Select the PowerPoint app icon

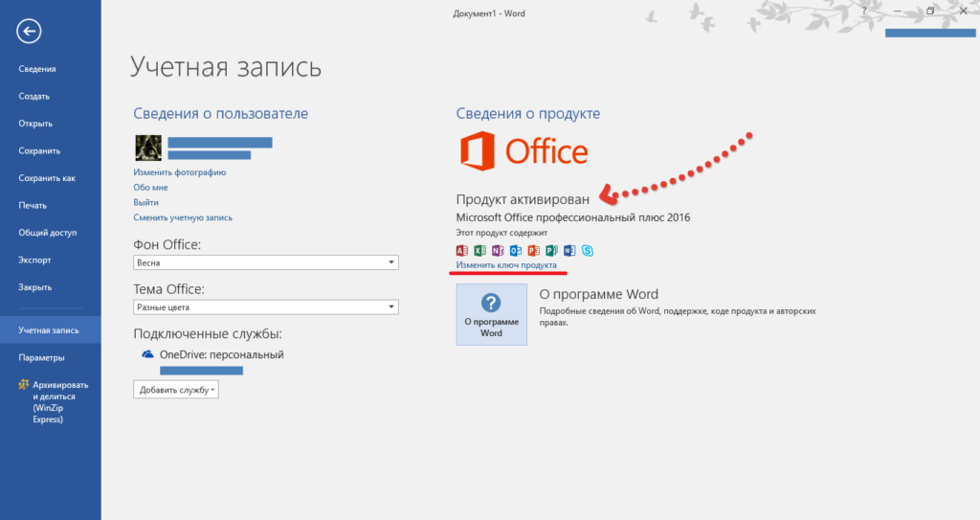(x=534, y=251)
